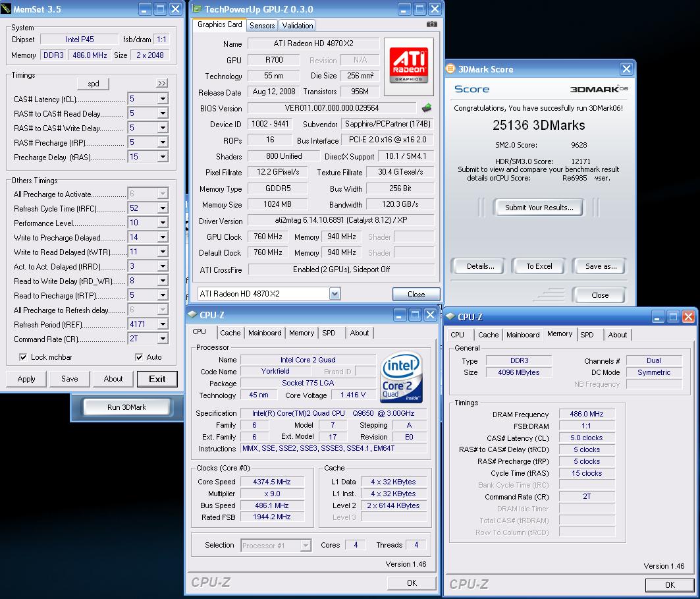Maximize the GPU-Z window

[x=419, y=9]
